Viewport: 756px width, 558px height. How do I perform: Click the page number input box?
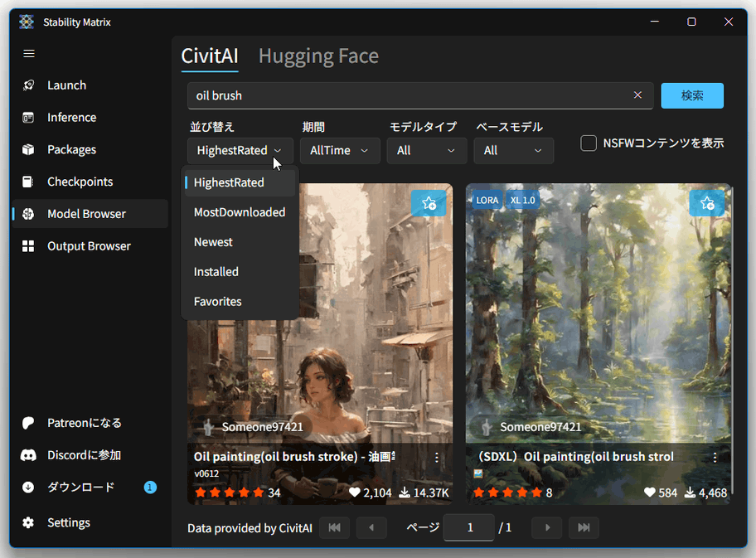tap(469, 527)
